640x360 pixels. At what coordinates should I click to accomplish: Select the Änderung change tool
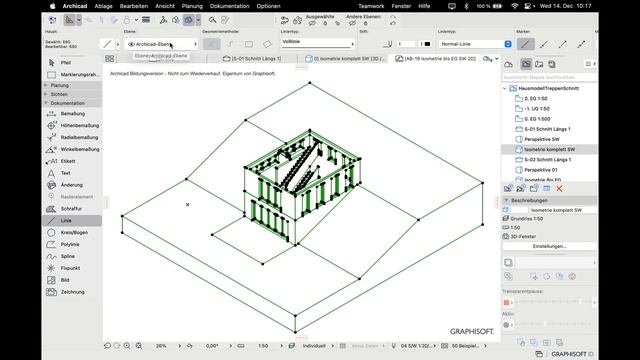click(72, 185)
